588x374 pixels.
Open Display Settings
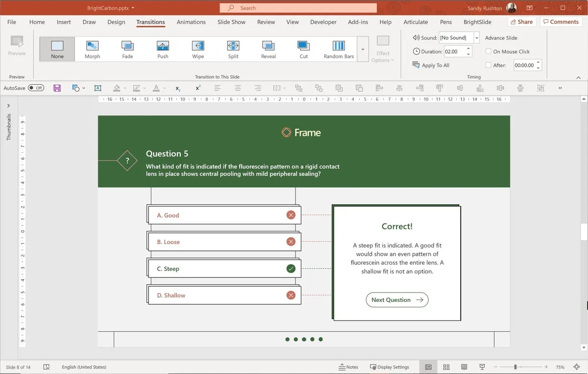click(x=390, y=367)
